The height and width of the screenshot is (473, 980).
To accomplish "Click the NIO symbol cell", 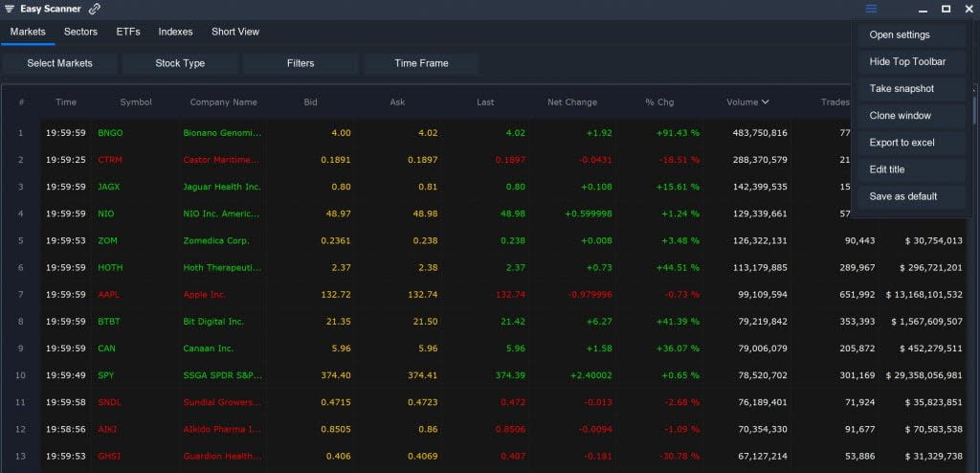I will coord(106,214).
